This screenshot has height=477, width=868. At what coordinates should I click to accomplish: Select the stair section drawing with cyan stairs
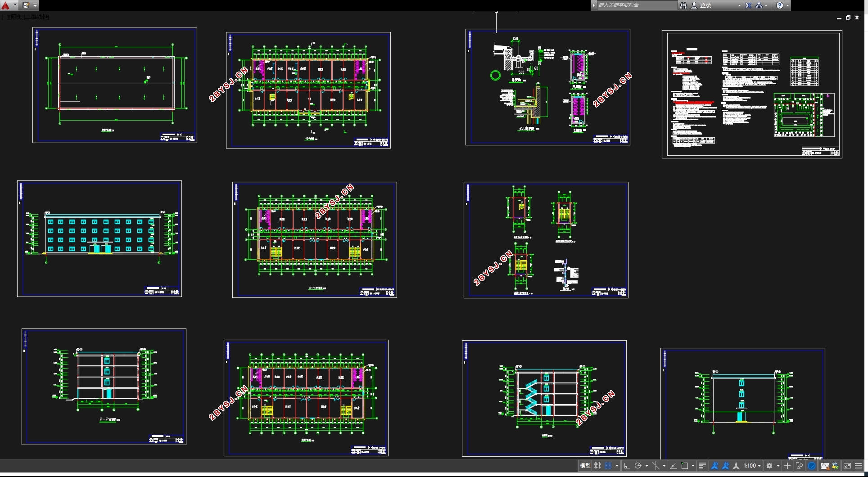click(544, 398)
